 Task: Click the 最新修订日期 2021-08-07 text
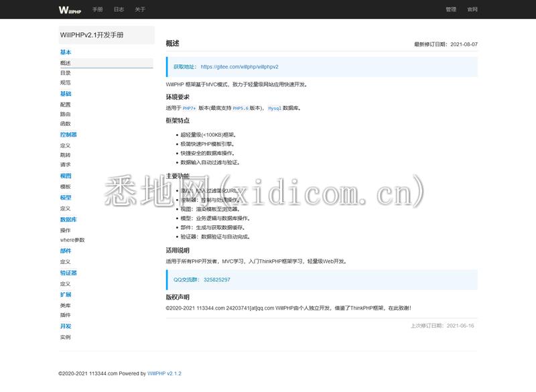click(446, 44)
